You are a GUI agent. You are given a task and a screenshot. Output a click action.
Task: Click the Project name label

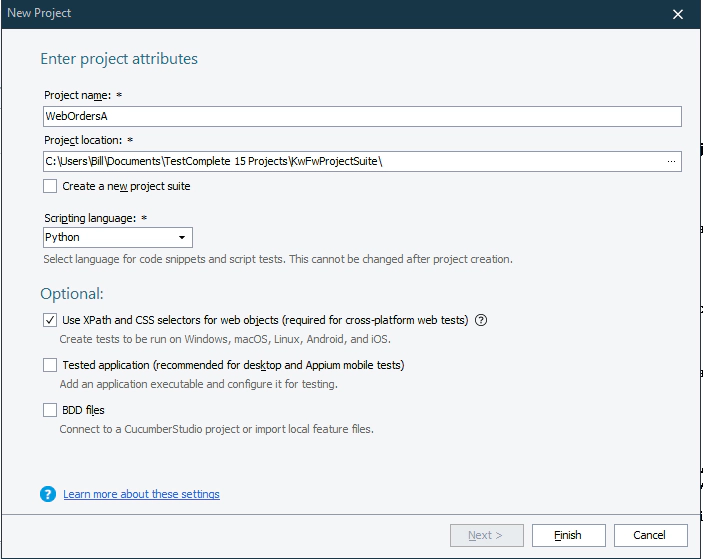point(76,95)
